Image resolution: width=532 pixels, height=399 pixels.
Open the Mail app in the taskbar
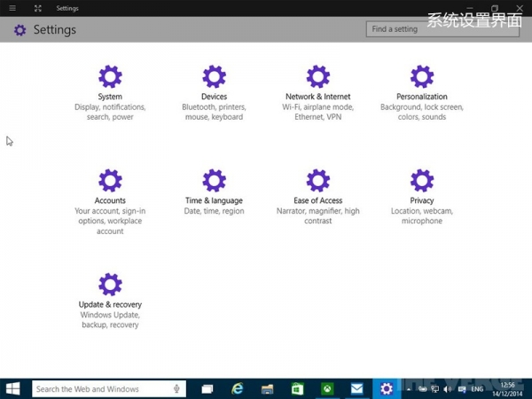coord(357,389)
